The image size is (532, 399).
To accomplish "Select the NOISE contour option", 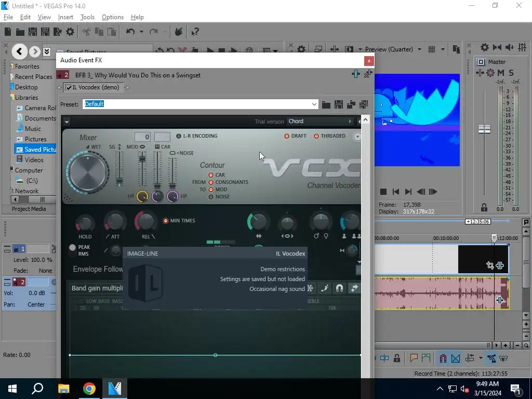I will [x=211, y=197].
